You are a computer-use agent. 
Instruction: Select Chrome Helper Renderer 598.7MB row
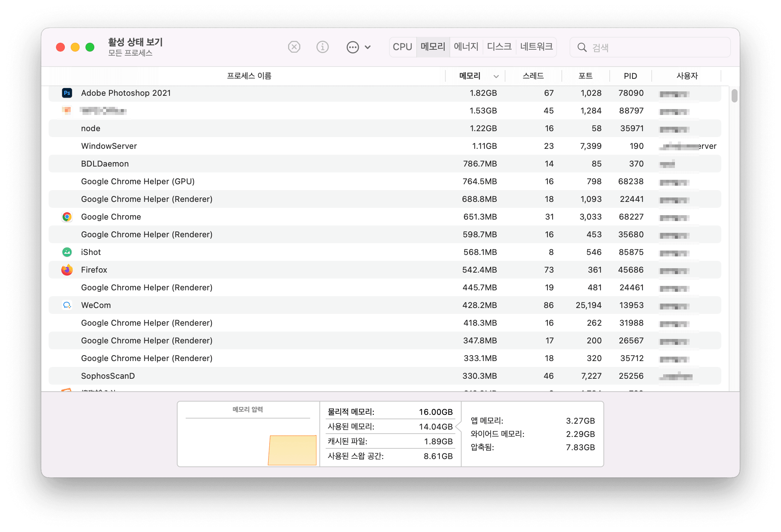point(385,234)
